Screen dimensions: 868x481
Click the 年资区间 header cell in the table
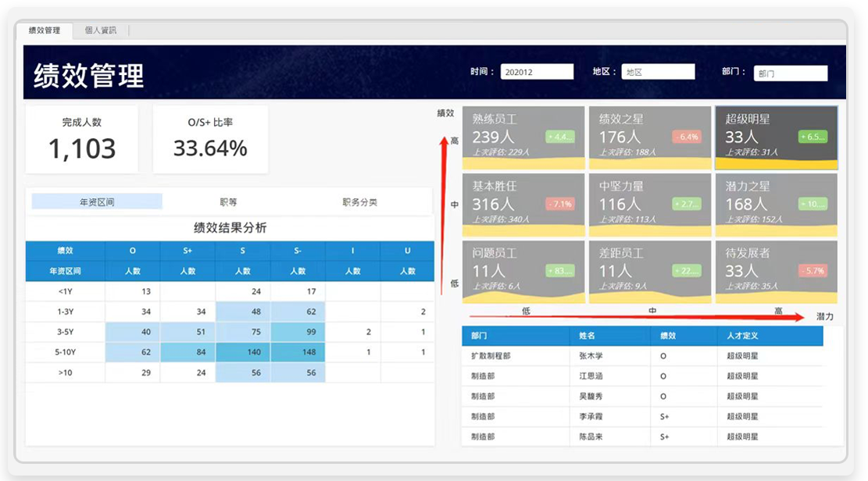[x=66, y=271]
